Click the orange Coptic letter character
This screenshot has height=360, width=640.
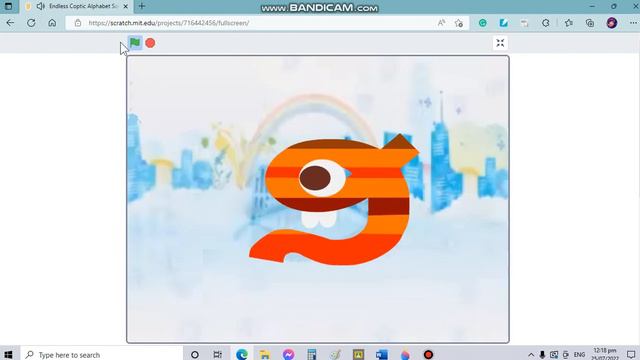pyautogui.click(x=334, y=200)
